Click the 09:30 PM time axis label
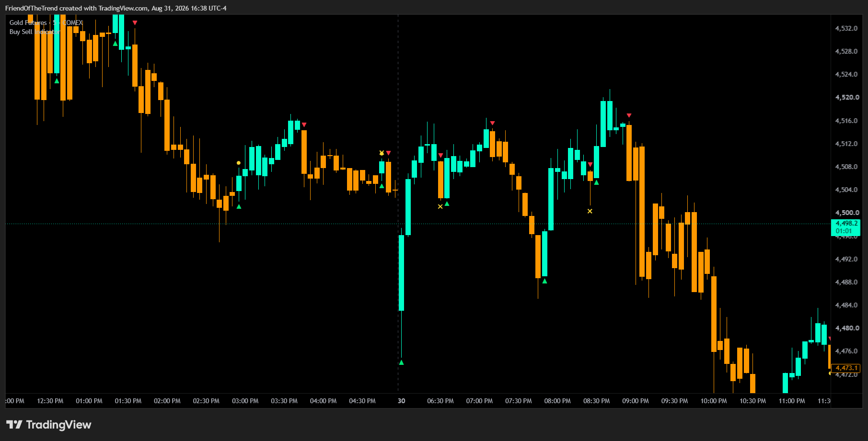The image size is (868, 441). click(675, 401)
